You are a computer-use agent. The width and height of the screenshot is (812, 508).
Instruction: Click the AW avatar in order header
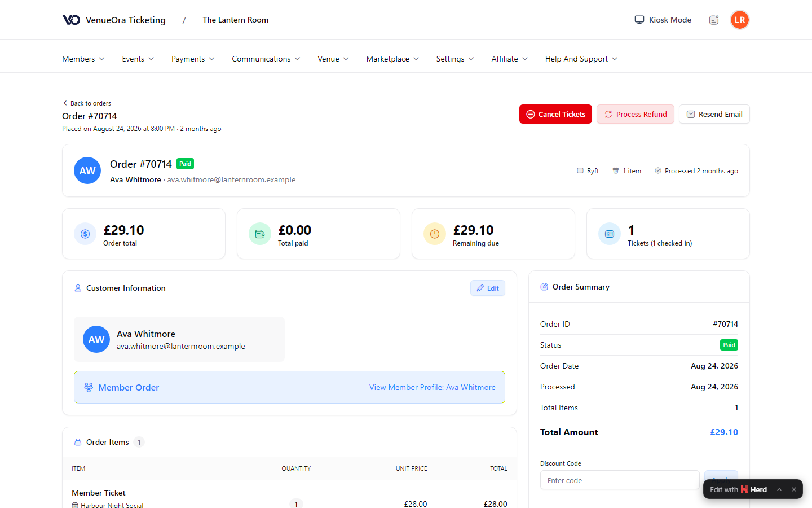[87, 170]
